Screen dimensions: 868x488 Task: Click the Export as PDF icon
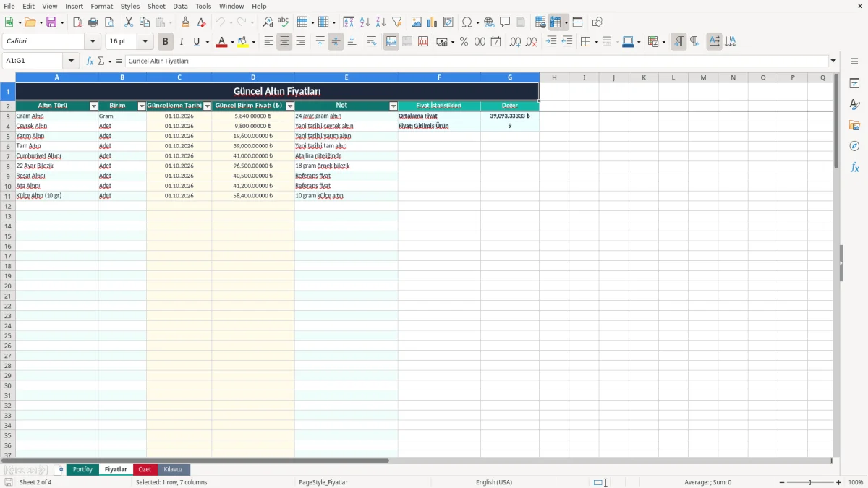pos(77,22)
